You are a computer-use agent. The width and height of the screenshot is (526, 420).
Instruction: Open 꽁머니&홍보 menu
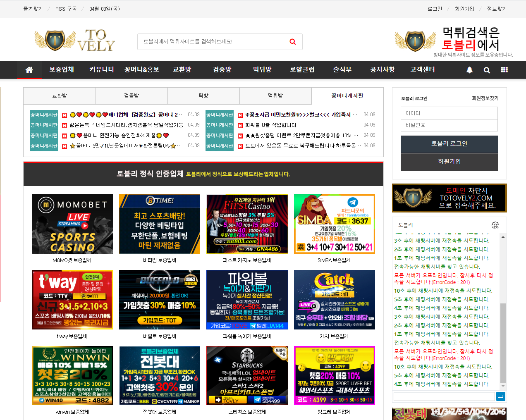[142, 69]
